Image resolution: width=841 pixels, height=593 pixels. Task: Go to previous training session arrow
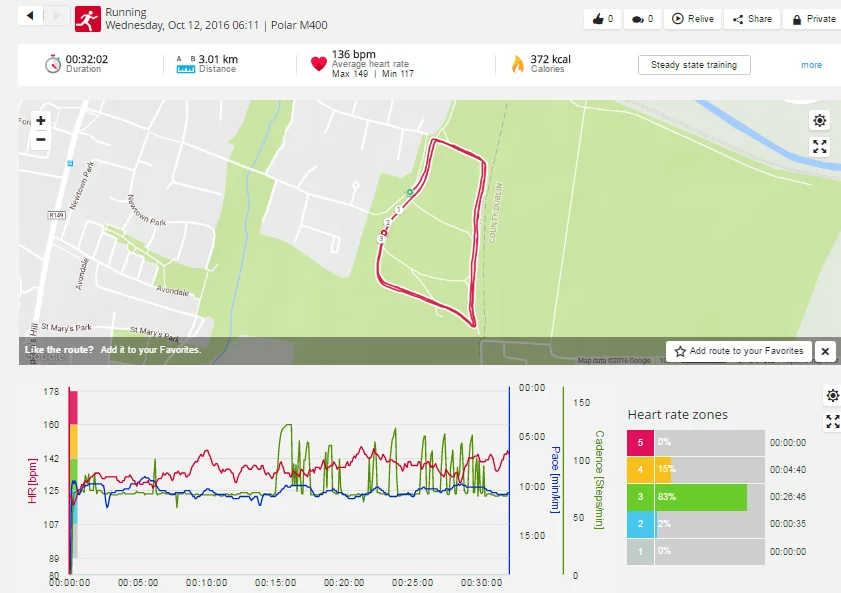(30, 16)
